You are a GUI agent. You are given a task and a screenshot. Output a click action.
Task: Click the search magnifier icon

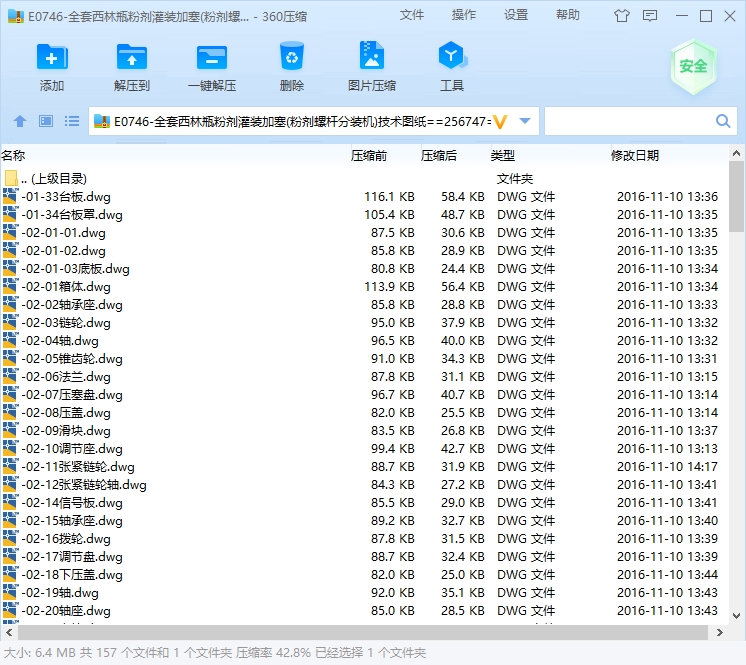(x=723, y=121)
